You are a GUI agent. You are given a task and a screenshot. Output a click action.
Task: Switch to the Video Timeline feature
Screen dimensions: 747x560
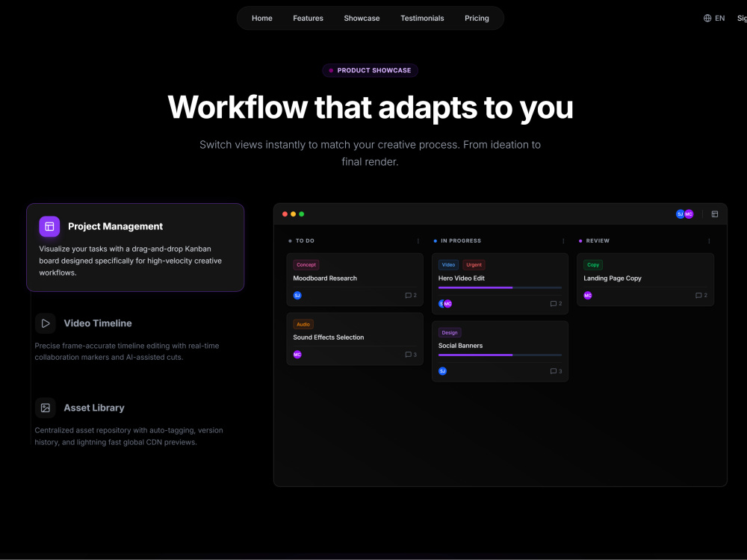(135, 338)
